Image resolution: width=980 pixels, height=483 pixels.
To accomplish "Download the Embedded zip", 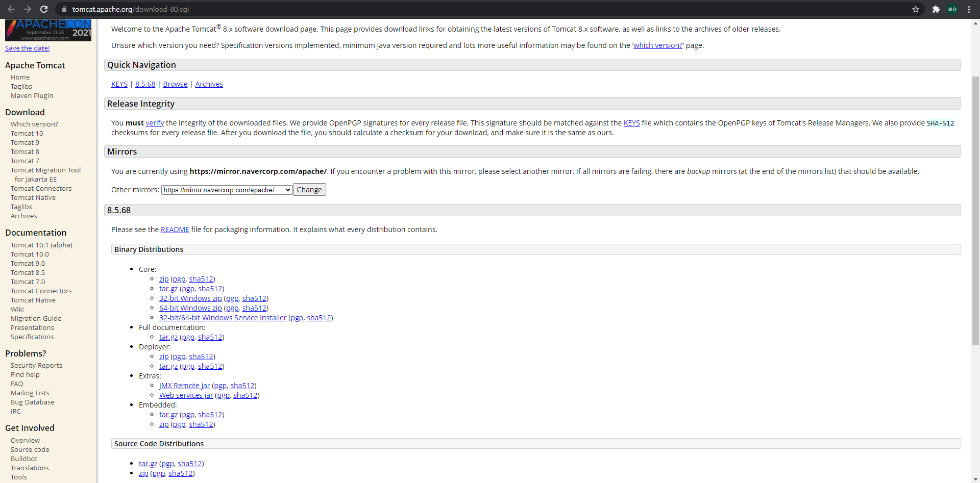I will point(164,424).
